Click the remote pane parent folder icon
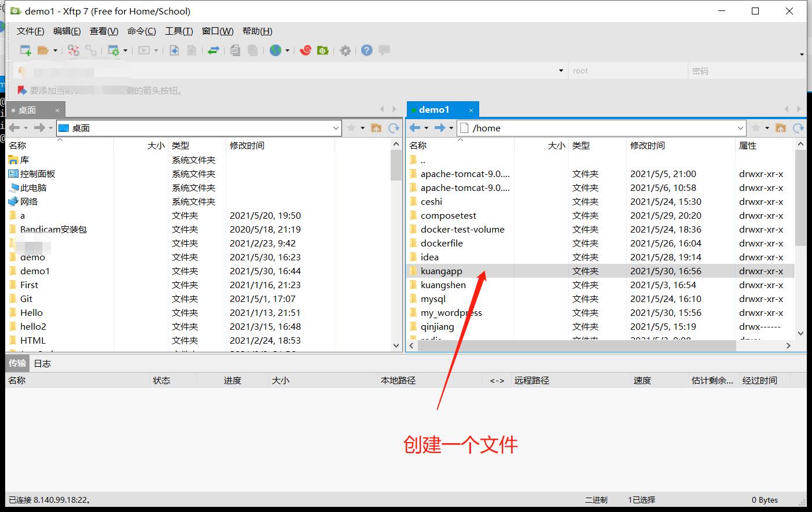 click(781, 128)
